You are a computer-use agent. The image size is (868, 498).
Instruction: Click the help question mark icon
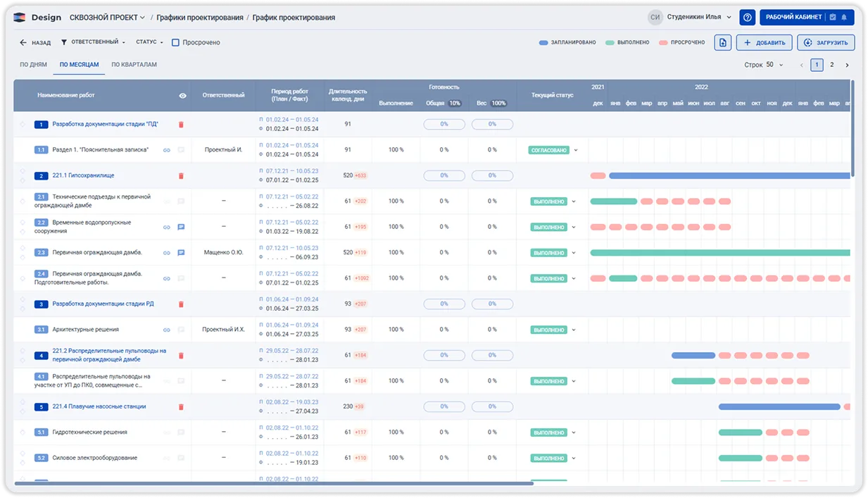point(748,17)
